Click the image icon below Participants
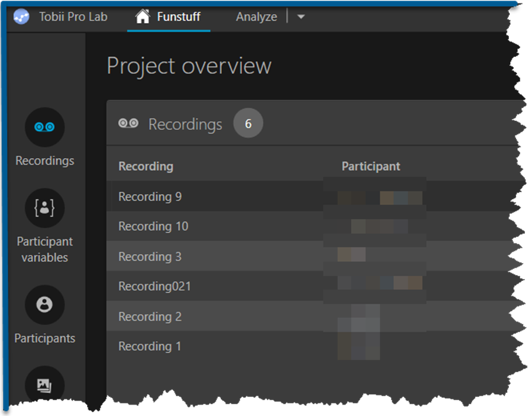The width and height of the screenshot is (532, 416). 44,385
